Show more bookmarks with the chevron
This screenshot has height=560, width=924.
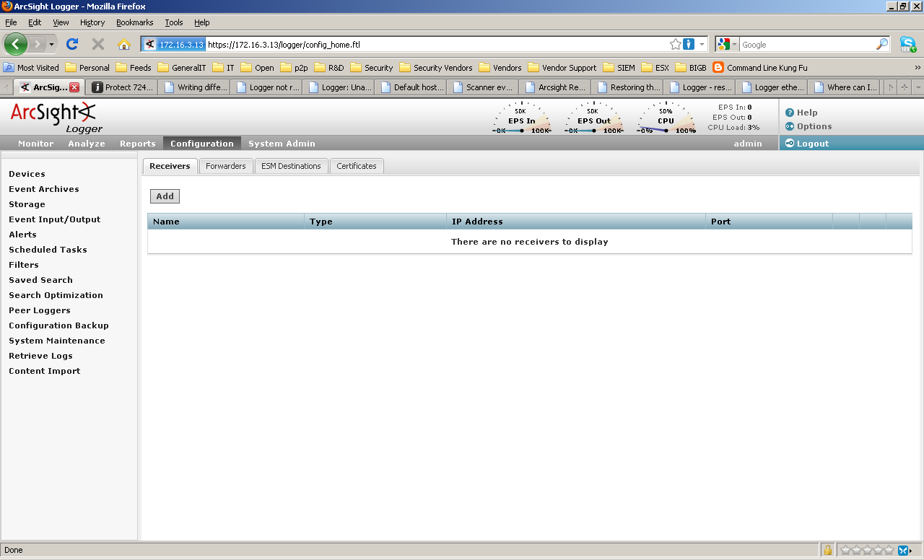(918, 68)
